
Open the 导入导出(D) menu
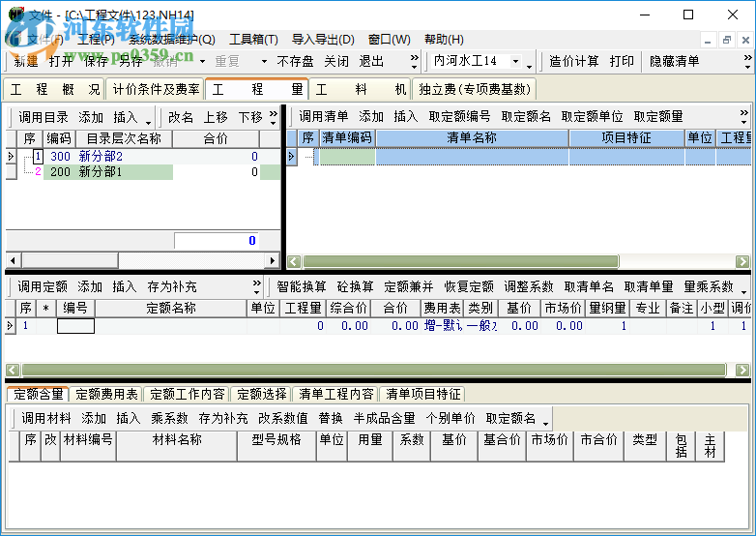(323, 39)
